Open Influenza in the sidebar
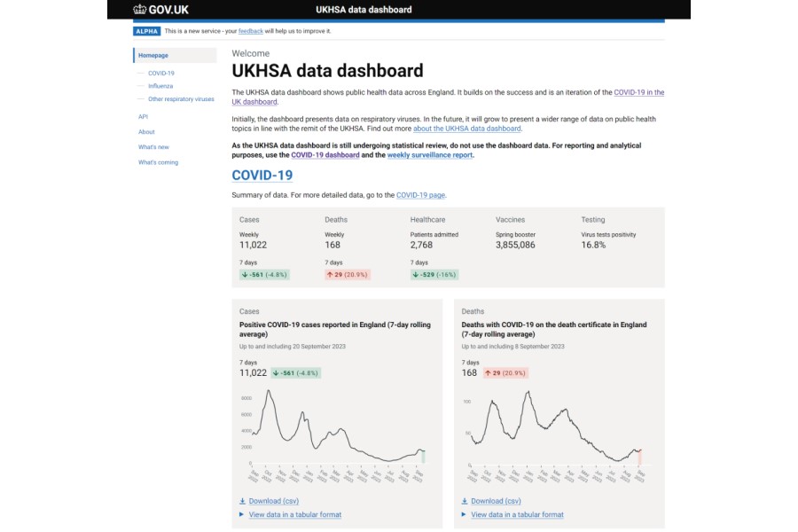The height and width of the screenshot is (532, 798). coord(160,86)
